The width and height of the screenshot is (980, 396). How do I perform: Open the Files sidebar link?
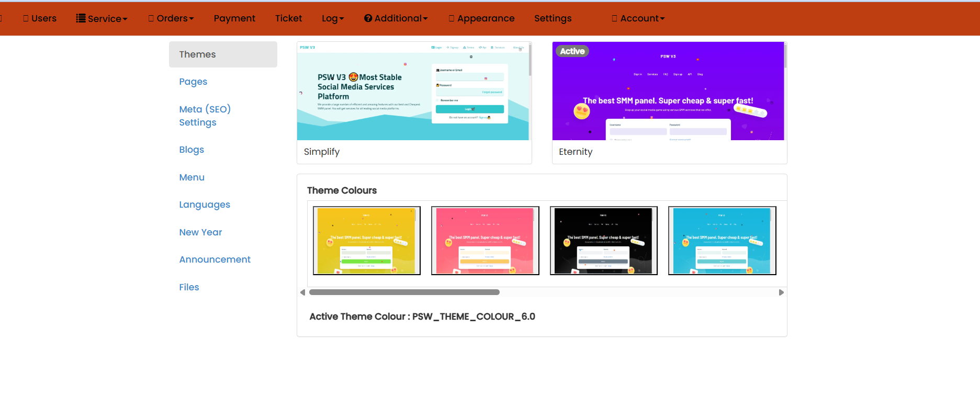(x=189, y=287)
